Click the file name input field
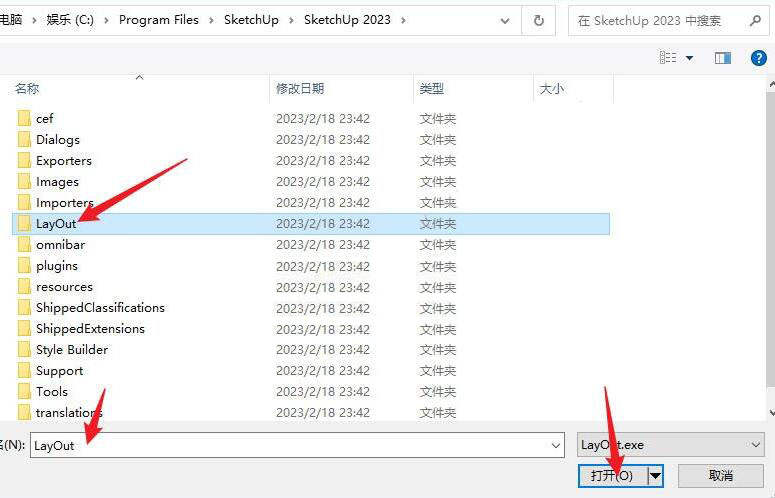775x498 pixels. click(x=297, y=445)
